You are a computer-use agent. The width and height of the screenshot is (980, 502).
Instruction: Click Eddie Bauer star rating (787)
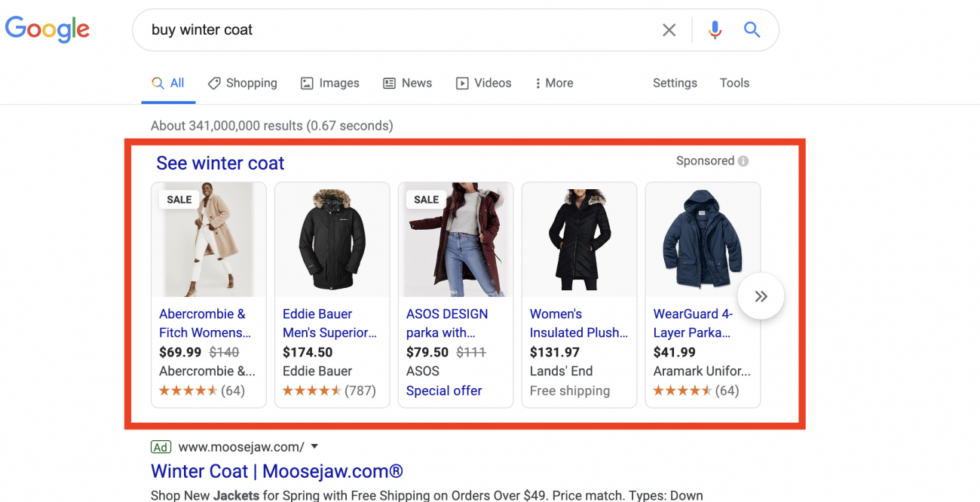(329, 390)
